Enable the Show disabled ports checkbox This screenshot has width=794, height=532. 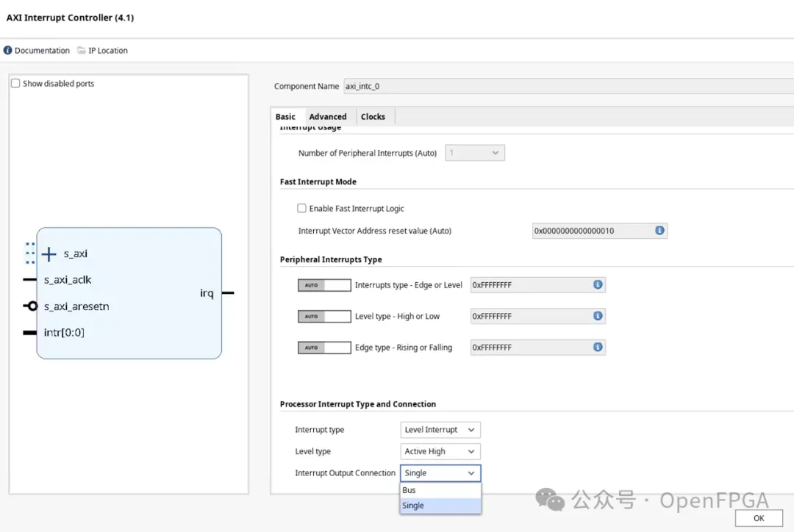[x=15, y=84]
